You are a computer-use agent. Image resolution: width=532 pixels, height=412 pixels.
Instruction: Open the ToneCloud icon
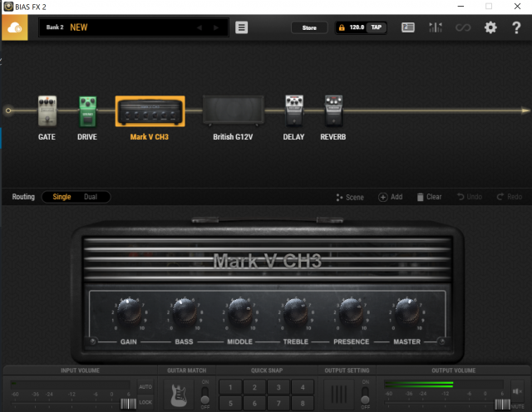click(15, 27)
